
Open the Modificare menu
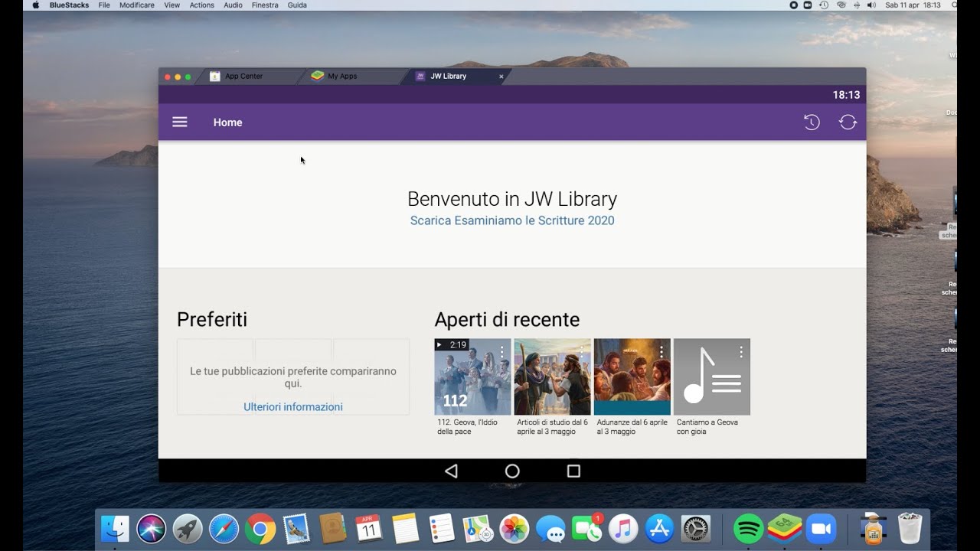(x=137, y=5)
